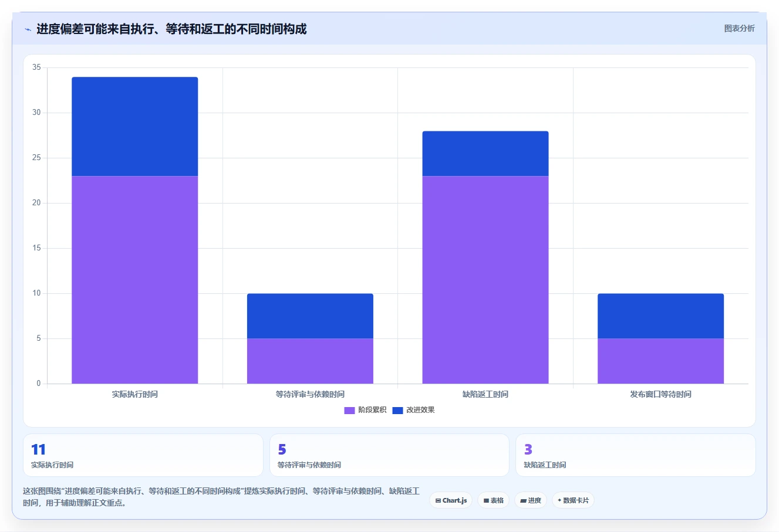Click the icon inside the 进度 chip
The image size is (779, 532).
[523, 500]
